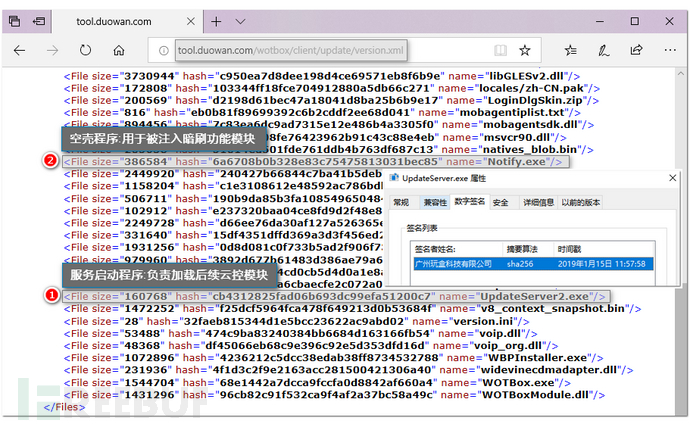Click the UpdateServer2.exe file line
The width and height of the screenshot is (690, 427).
click(336, 296)
